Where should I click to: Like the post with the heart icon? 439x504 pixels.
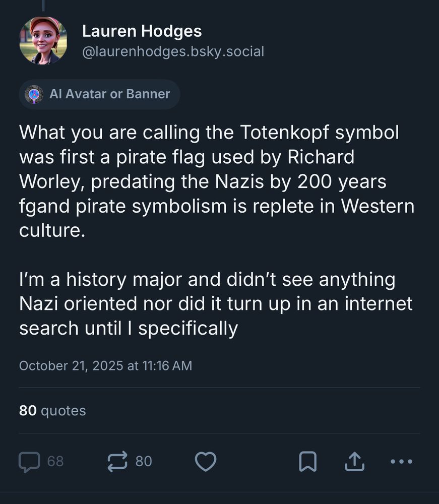pyautogui.click(x=206, y=461)
